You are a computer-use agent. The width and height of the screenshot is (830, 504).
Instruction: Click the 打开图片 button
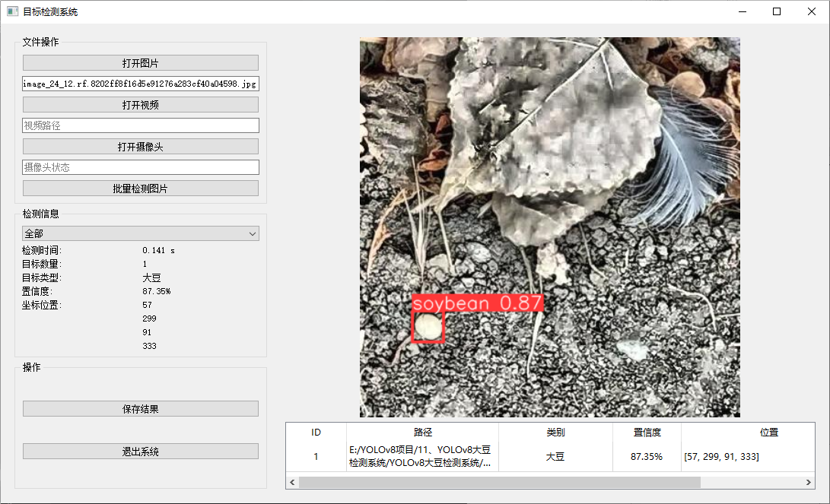coord(140,63)
